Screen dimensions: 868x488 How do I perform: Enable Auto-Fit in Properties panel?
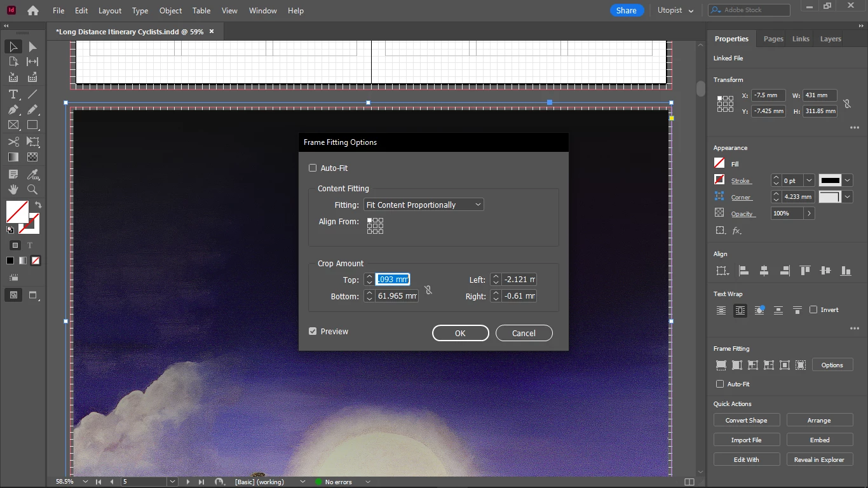tap(720, 384)
